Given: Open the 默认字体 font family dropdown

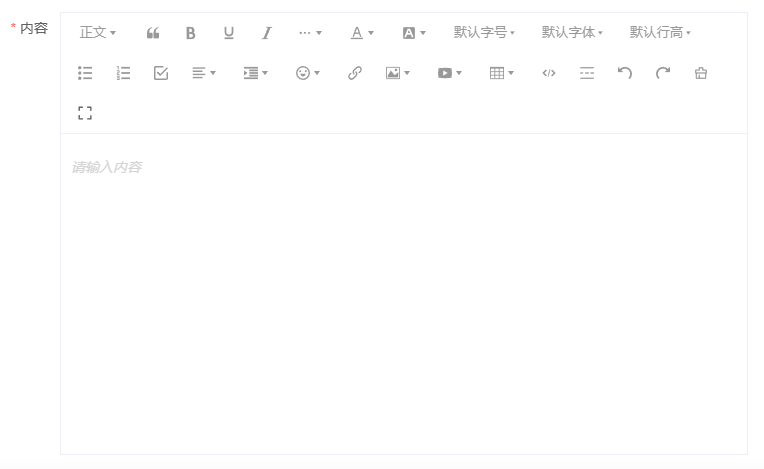Looking at the screenshot, I should coord(572,33).
